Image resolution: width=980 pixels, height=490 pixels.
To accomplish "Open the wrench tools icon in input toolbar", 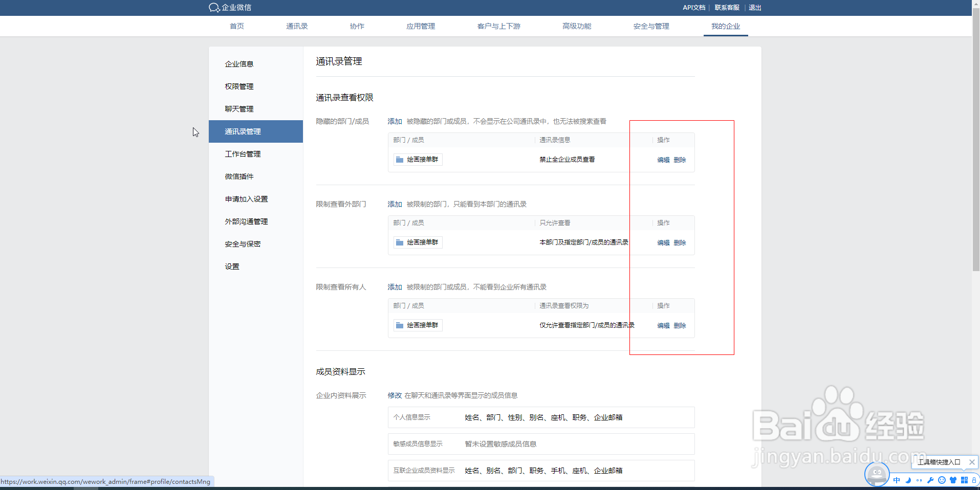I will pos(931,481).
